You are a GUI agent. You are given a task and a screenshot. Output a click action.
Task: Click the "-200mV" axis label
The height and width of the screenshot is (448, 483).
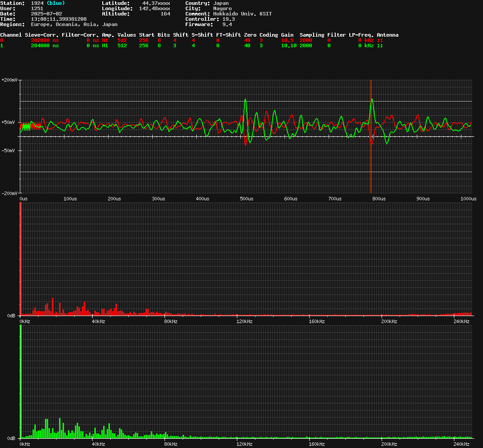click(9, 193)
